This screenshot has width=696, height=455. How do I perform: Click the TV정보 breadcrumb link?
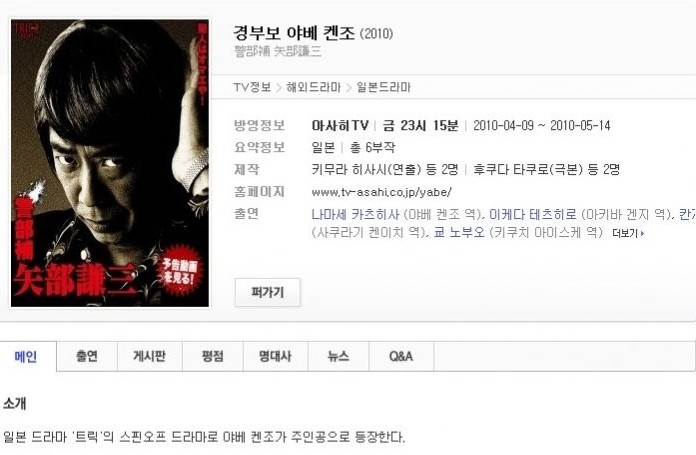(252, 87)
